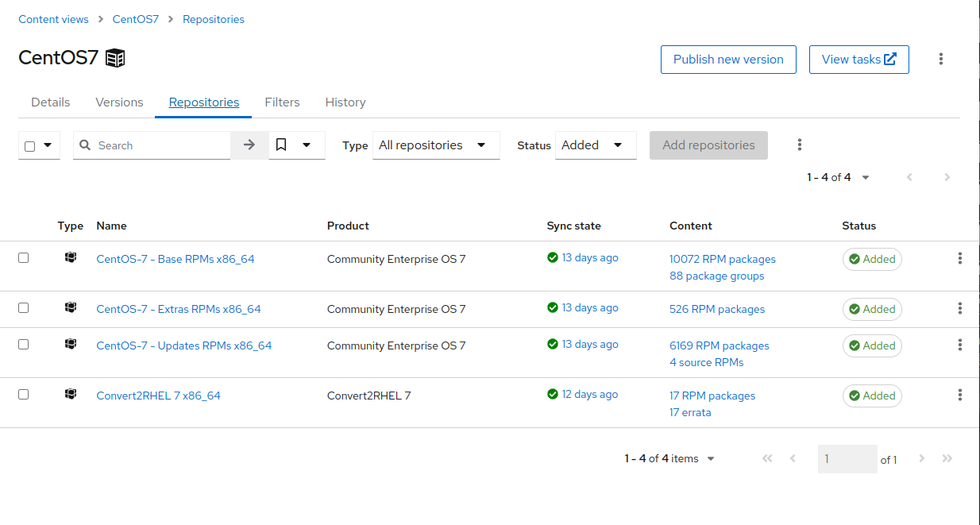Click Community Enterprise OS 7 in Extras row

(x=396, y=309)
